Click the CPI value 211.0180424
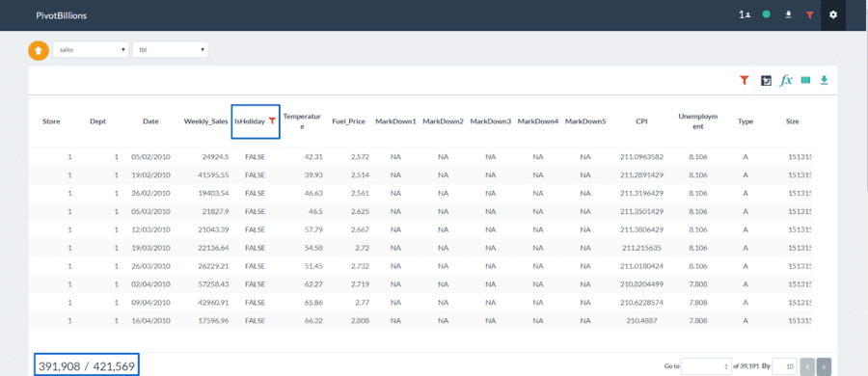 641,266
